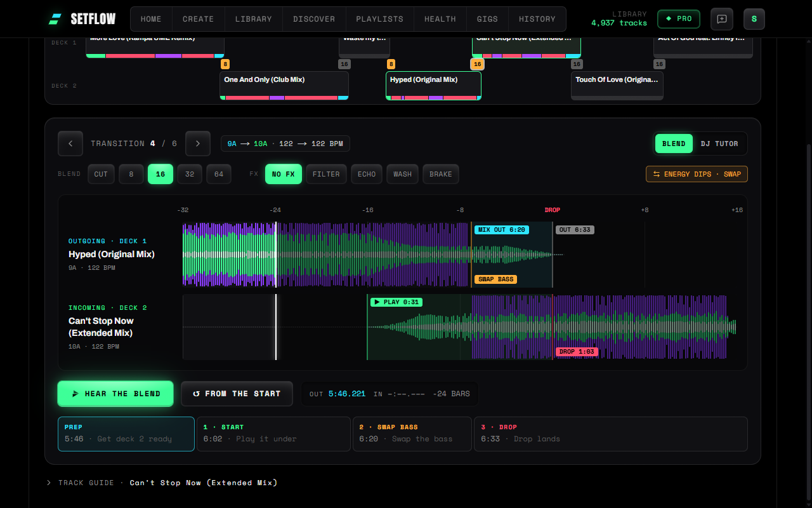812x508 pixels.
Task: Select the CUT blend length
Action: tap(101, 174)
